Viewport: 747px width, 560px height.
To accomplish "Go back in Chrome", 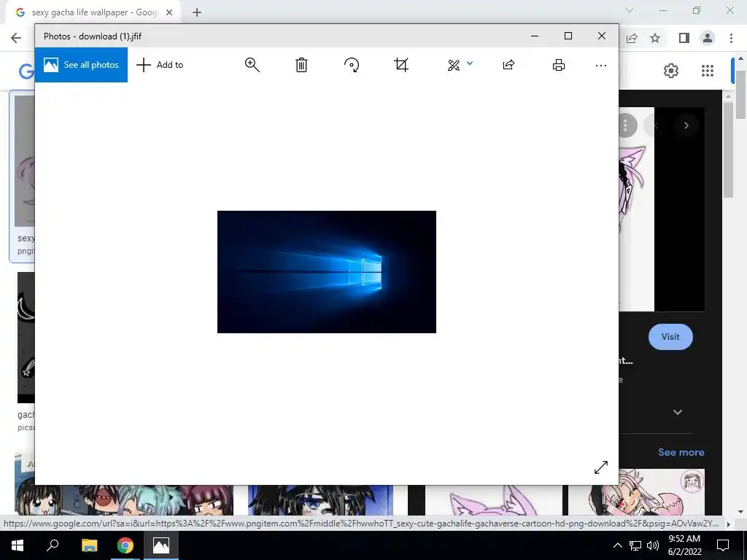I will (x=16, y=38).
